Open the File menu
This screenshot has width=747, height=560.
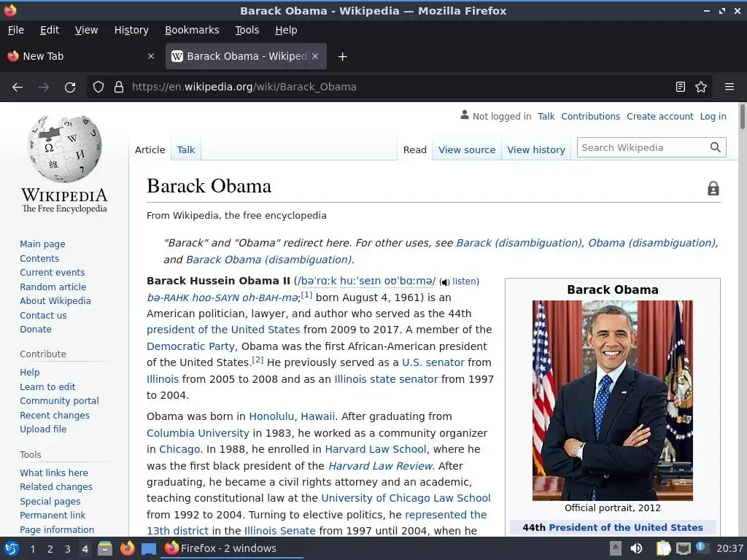pos(16,30)
